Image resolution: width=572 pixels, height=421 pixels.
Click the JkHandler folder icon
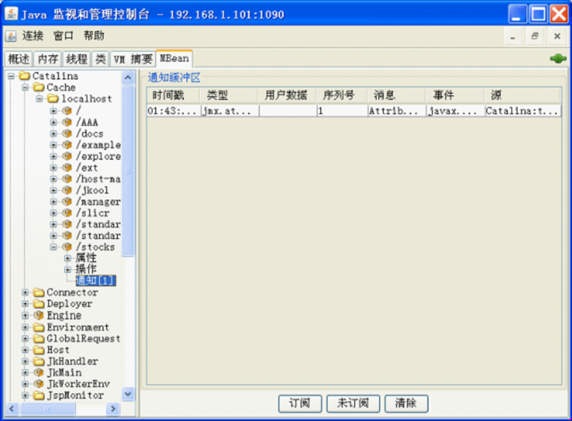tap(39, 361)
